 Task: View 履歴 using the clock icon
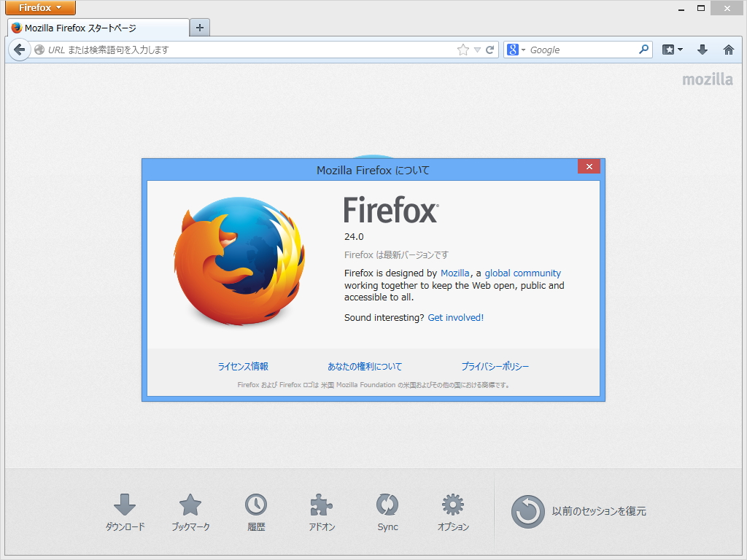coord(255,503)
